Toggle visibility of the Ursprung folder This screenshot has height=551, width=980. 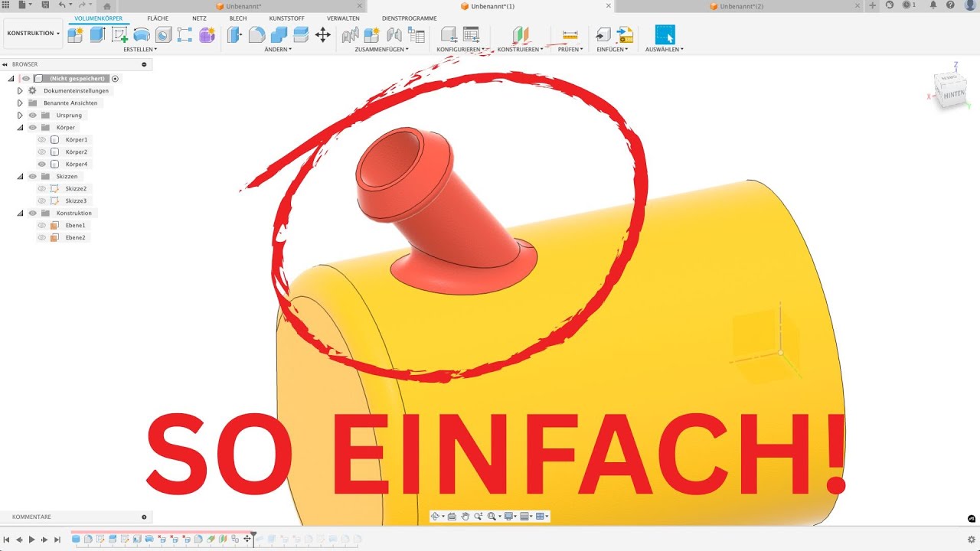pyautogui.click(x=32, y=115)
